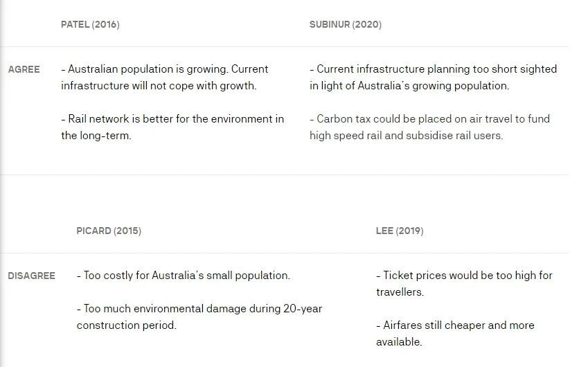The image size is (588, 367).
Task: Select the carbon tax on air travel text
Action: pyautogui.click(x=430, y=127)
